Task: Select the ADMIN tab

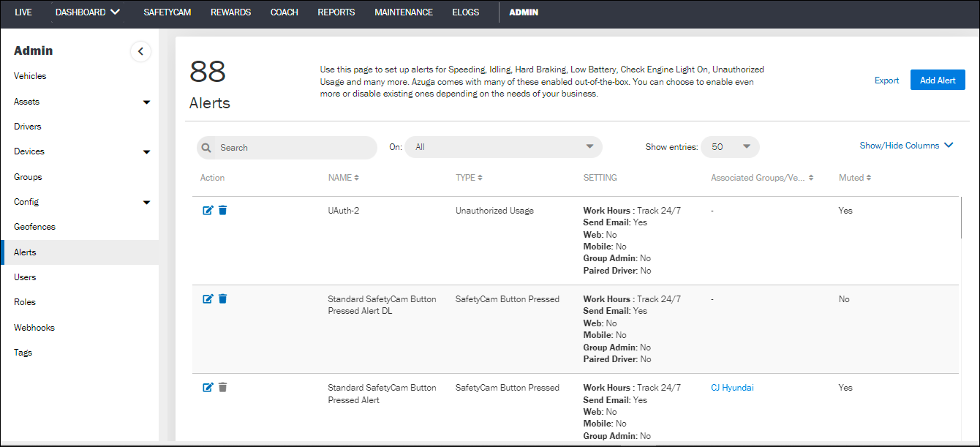Action: 524,12
